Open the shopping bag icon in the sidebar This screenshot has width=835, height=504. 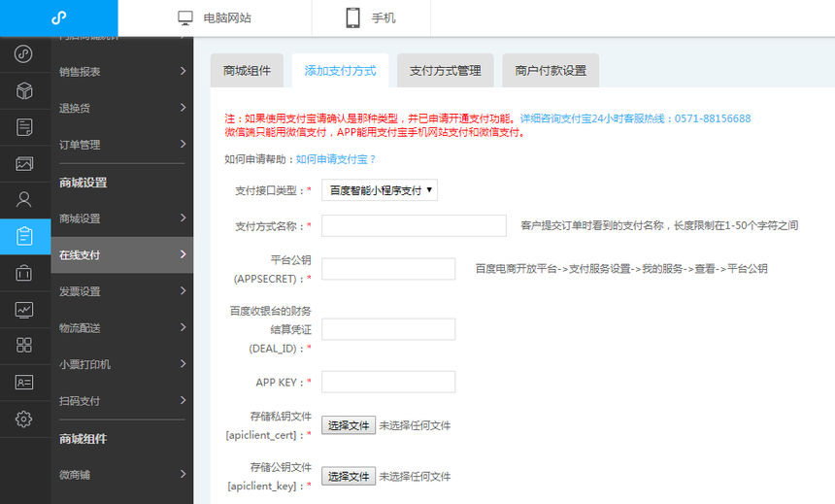click(24, 273)
